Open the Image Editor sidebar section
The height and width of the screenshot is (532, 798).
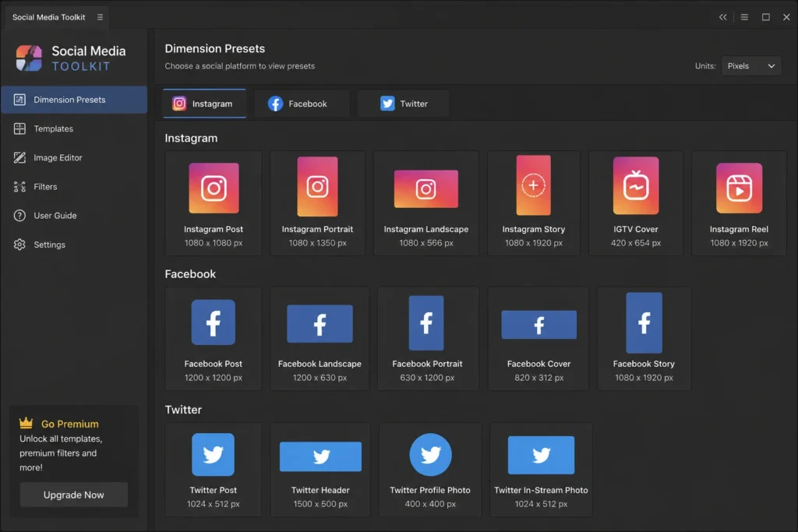(74, 157)
